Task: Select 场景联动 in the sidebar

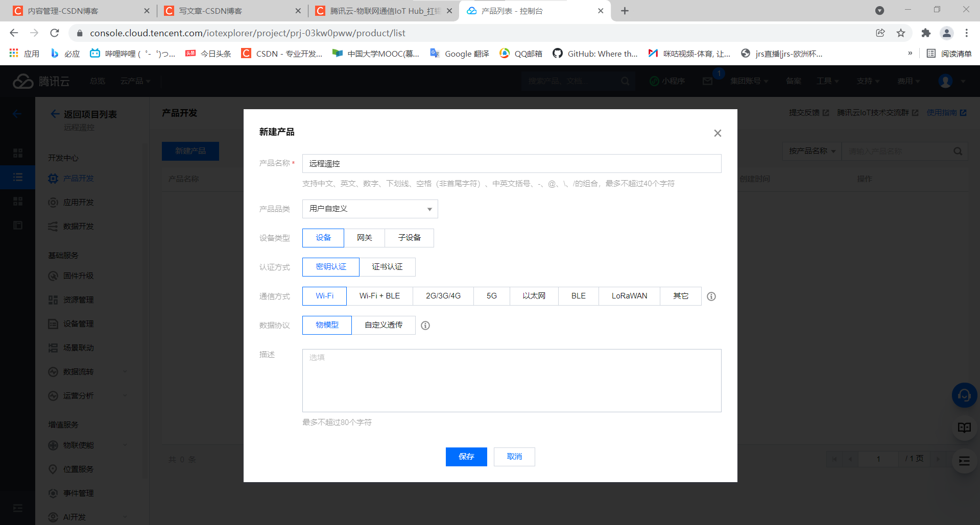Action: tap(79, 347)
